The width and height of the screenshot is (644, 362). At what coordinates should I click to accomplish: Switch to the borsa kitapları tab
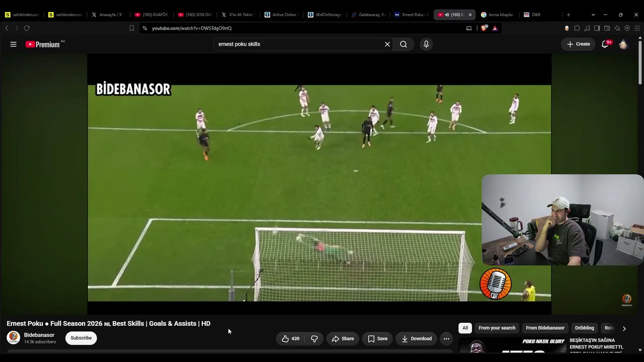click(x=498, y=15)
